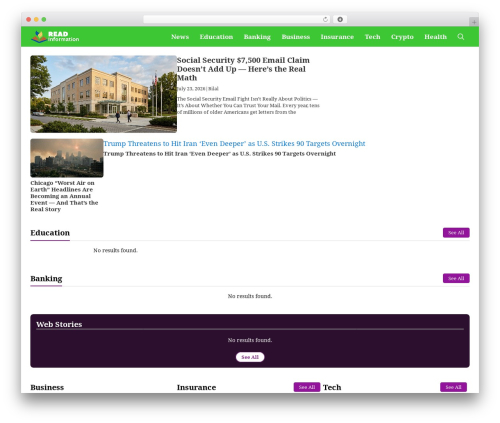Click the bold black Trump Threatens Iran subtitle
Image resolution: width=500 pixels, height=423 pixels.
(220, 154)
